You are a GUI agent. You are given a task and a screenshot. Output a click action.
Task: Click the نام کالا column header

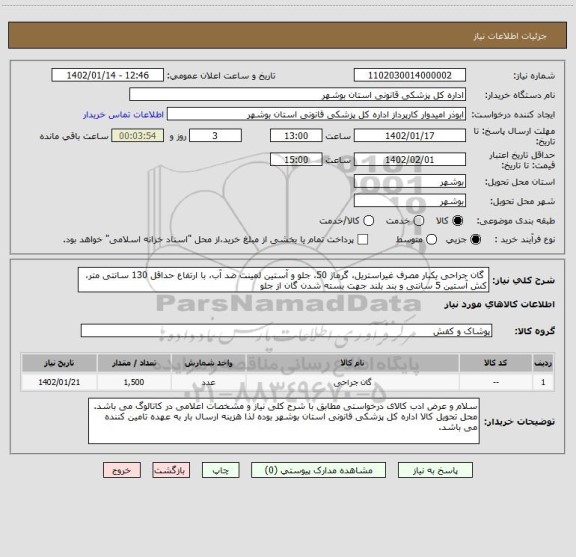pyautogui.click(x=352, y=363)
